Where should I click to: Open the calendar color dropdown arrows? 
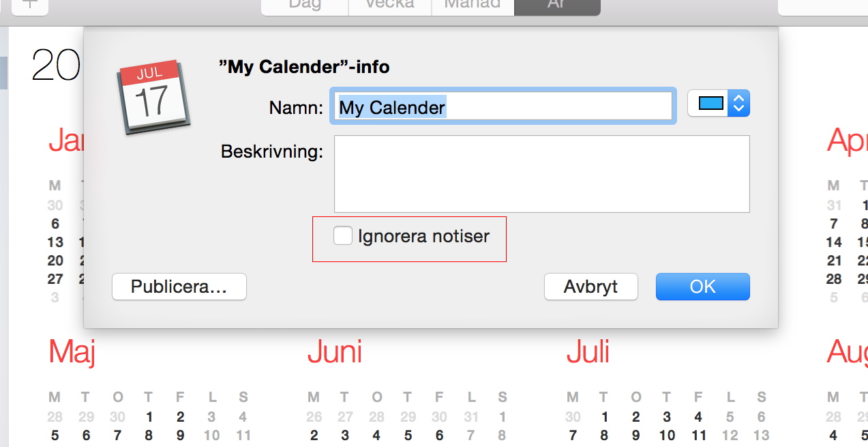click(x=739, y=104)
